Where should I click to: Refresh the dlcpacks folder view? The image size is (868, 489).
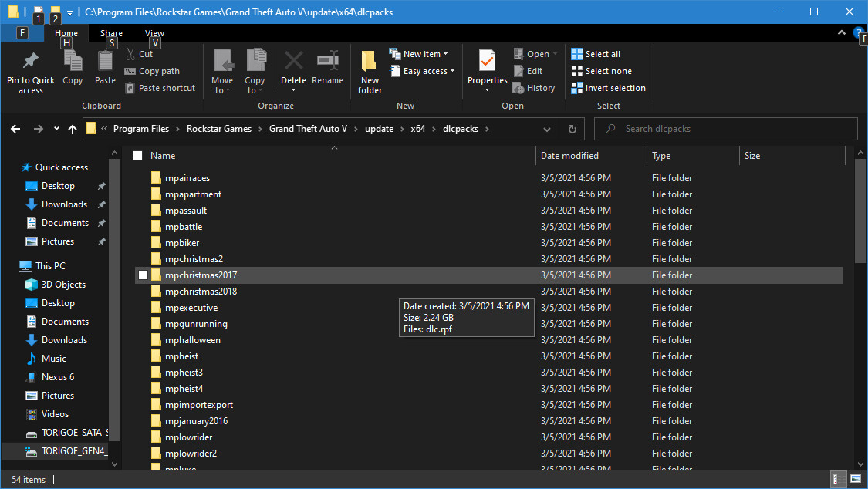[x=572, y=129]
